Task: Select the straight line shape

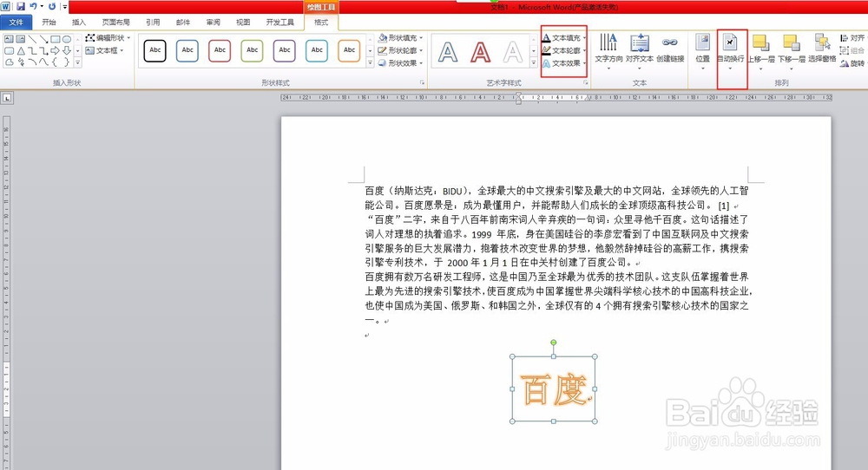Action: 32,39
